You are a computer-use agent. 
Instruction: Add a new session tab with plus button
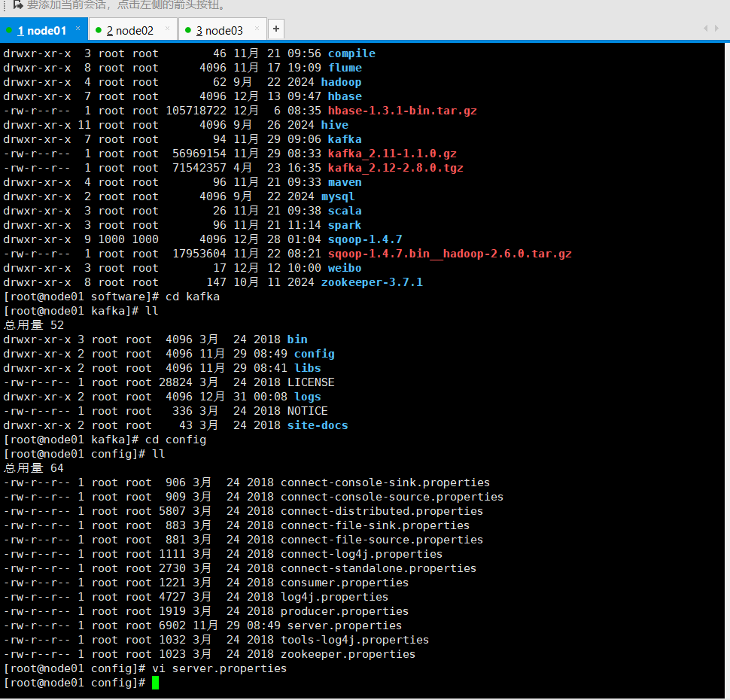coord(276,29)
